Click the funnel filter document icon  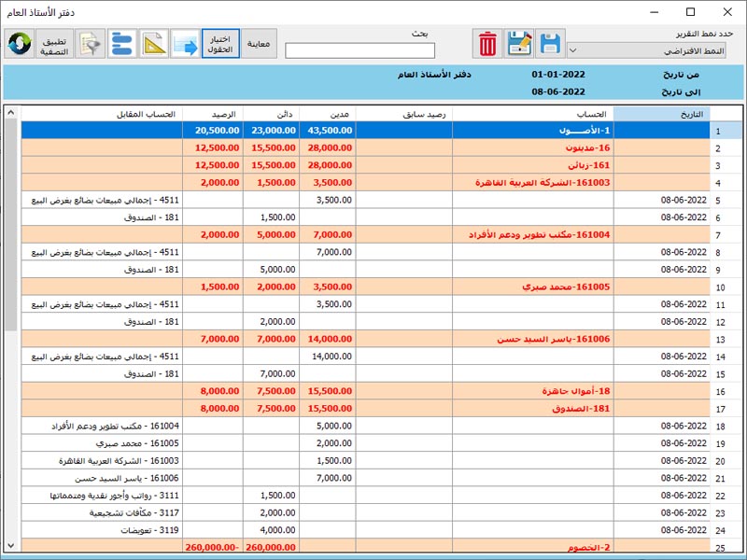[92, 44]
